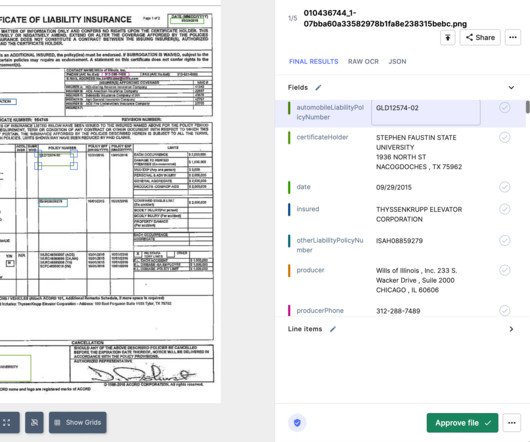Click the magenta phone bounding box on document
Viewport: 530px width, 442px height.
coord(115,74)
